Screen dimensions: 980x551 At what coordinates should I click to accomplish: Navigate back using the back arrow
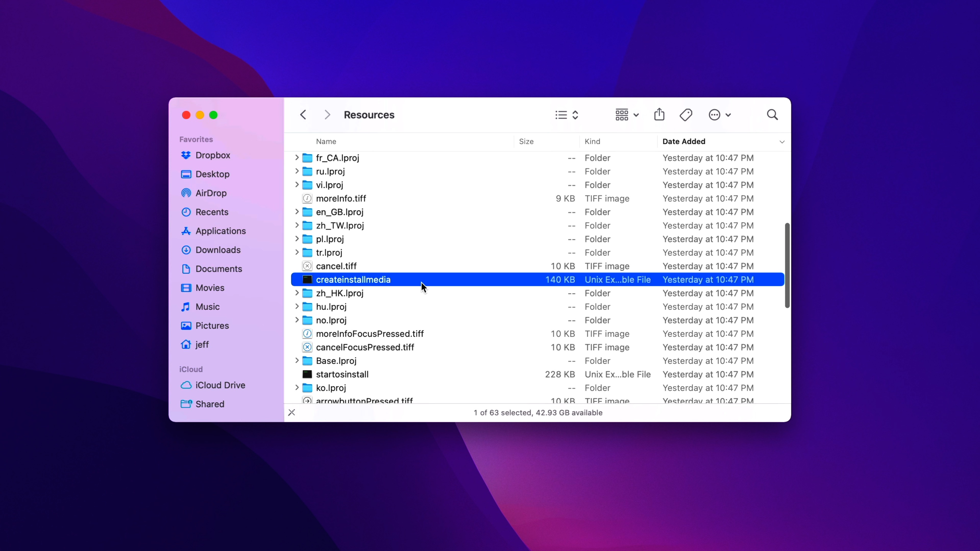tap(303, 115)
